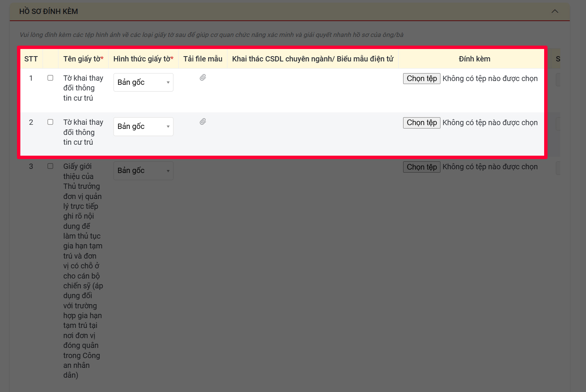
Task: Select the Đính kèm column header
Action: pyautogui.click(x=474, y=59)
